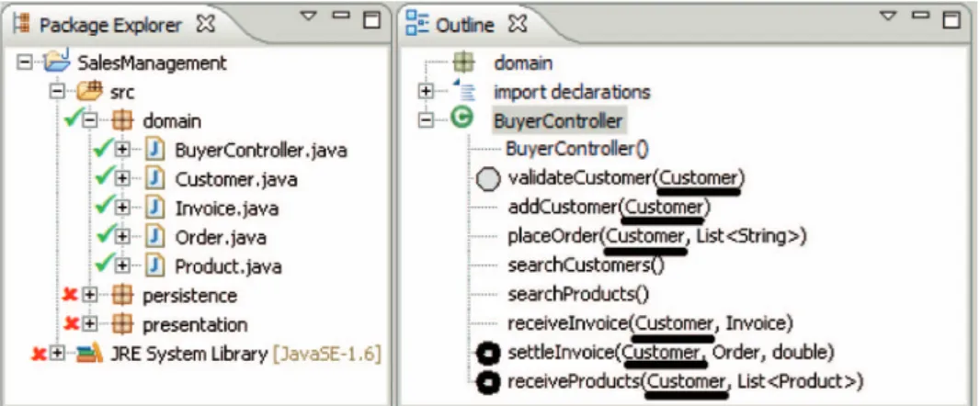Expand the persistence package
The width and height of the screenshot is (980, 406).
(90, 296)
